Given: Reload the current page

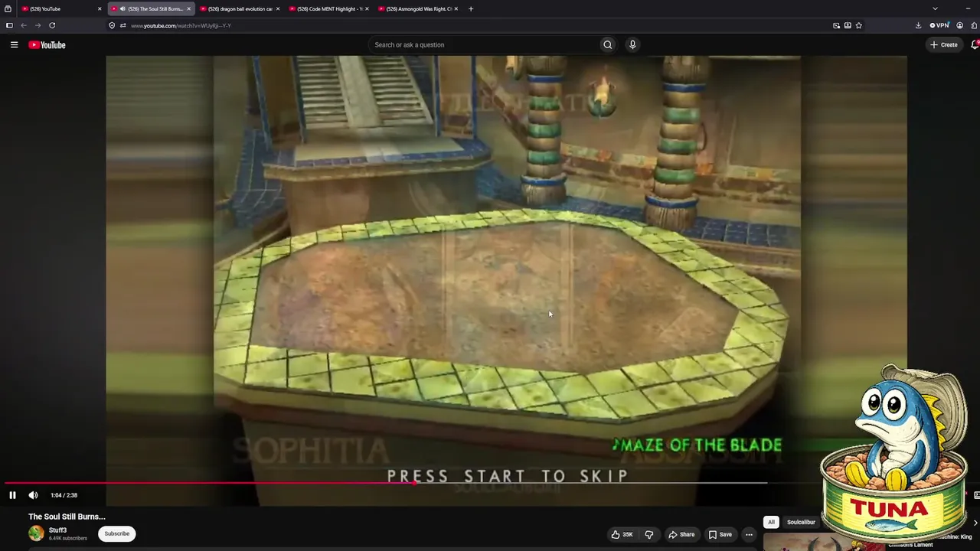Looking at the screenshot, I should 52,25.
